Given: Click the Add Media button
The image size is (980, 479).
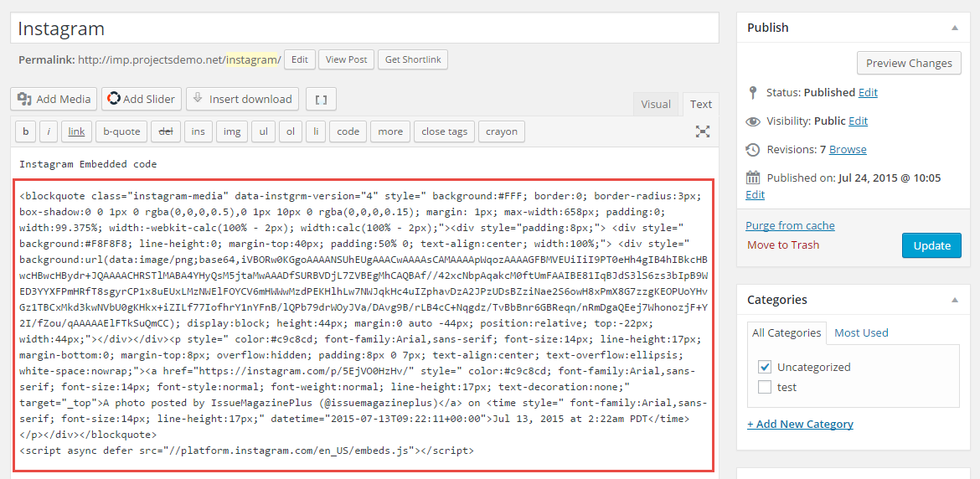Looking at the screenshot, I should pyautogui.click(x=54, y=99).
